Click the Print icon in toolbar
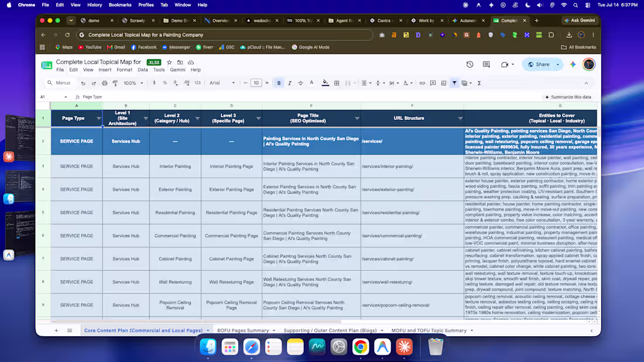This screenshot has height=362, width=644. [104, 83]
